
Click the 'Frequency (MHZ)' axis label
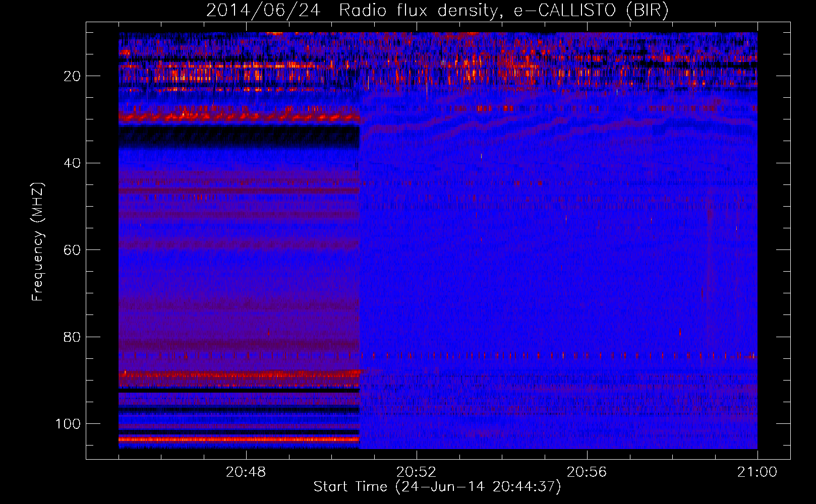(38, 242)
